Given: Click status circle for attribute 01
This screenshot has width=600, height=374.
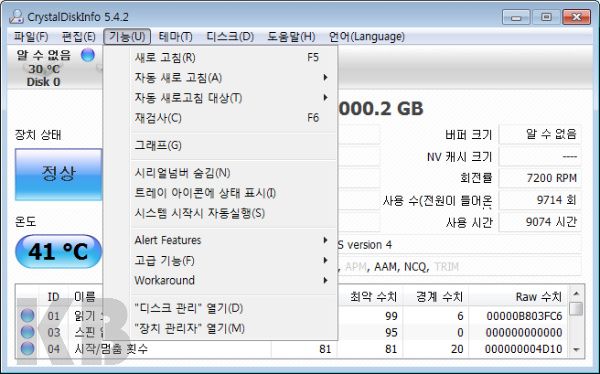Looking at the screenshot, I should [x=27, y=316].
